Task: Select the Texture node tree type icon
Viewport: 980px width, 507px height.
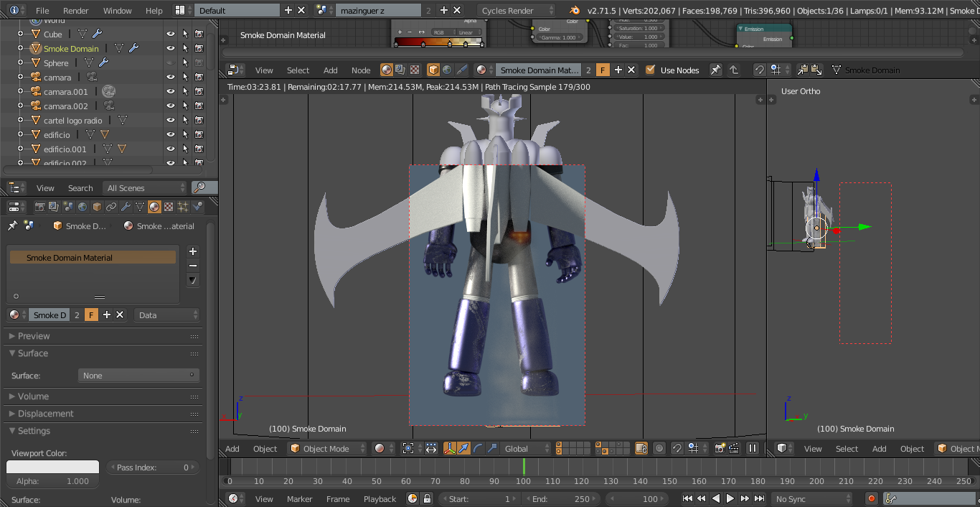Action: (415, 70)
